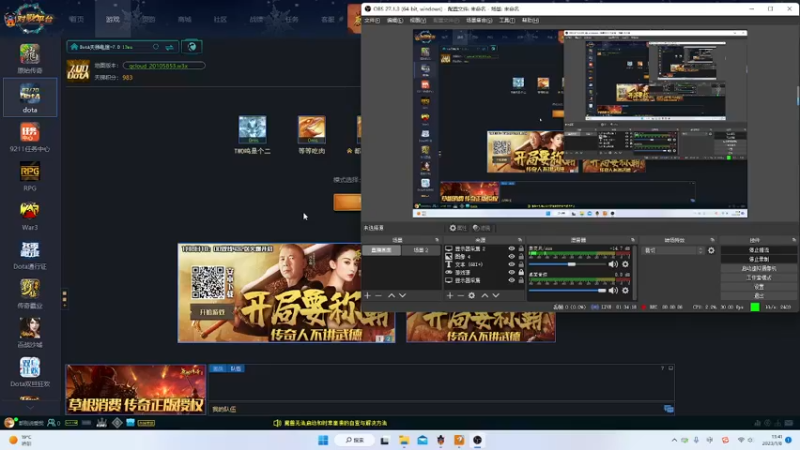Move the selected scene down in OBS
This screenshot has height=450, width=800.
403,295
